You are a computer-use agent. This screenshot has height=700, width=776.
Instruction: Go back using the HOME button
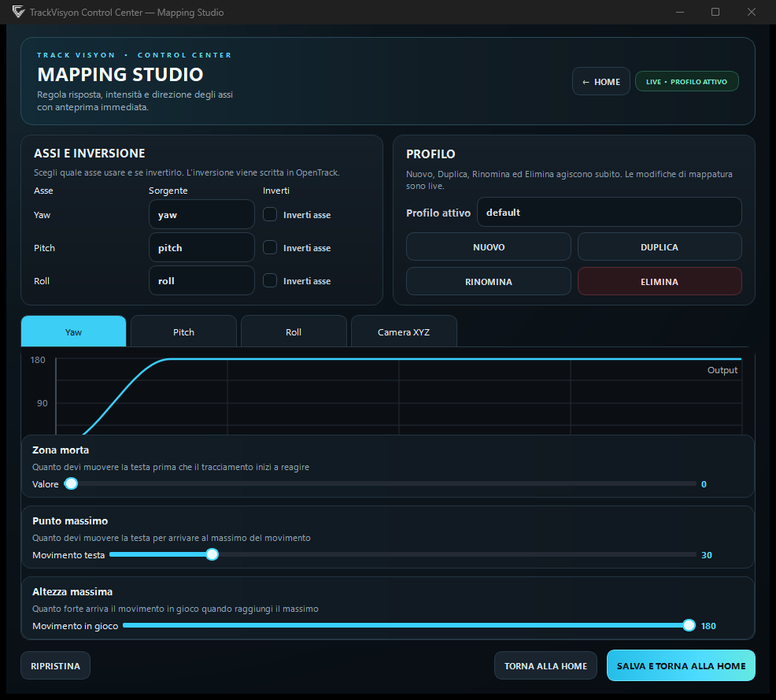(x=600, y=82)
